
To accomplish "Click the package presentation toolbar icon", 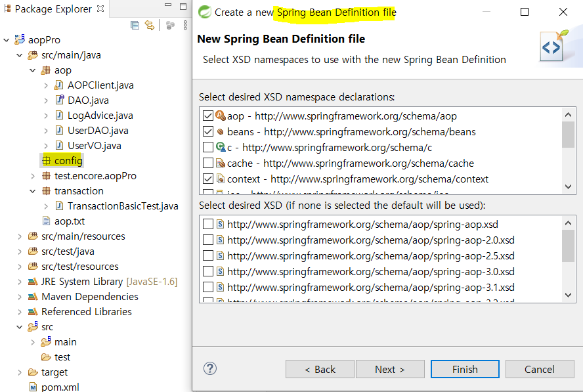I will (170, 26).
